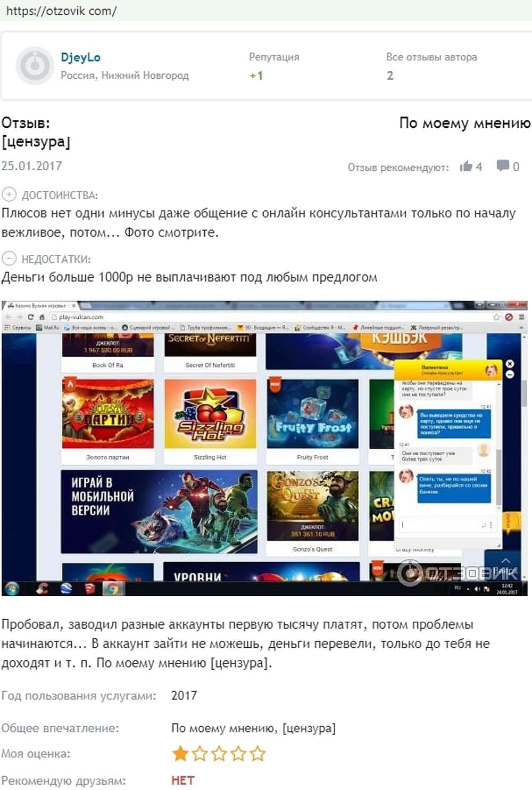
Task: Open the chat options three-dot icon
Action: pyautogui.click(x=491, y=525)
